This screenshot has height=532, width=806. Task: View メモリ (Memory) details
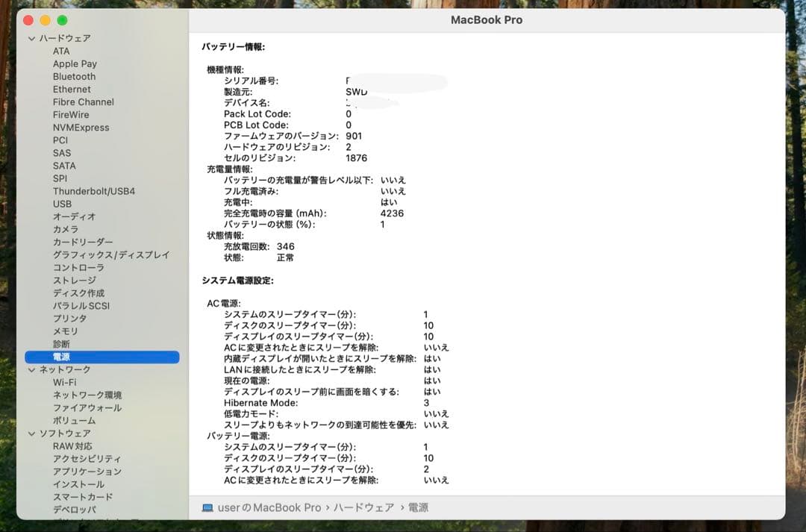tap(63, 331)
